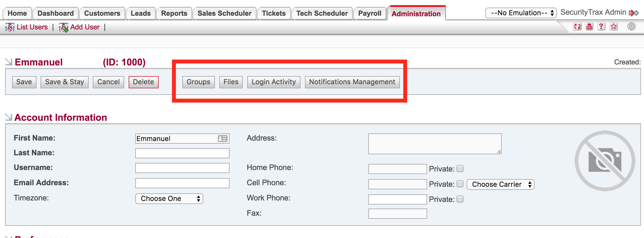Open the No Emulation dropdown

521,13
